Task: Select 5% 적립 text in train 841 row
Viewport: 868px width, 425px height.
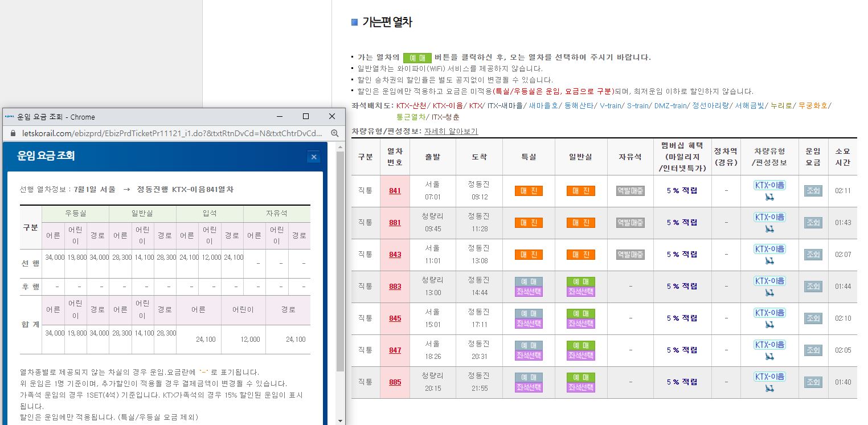Action: click(682, 191)
